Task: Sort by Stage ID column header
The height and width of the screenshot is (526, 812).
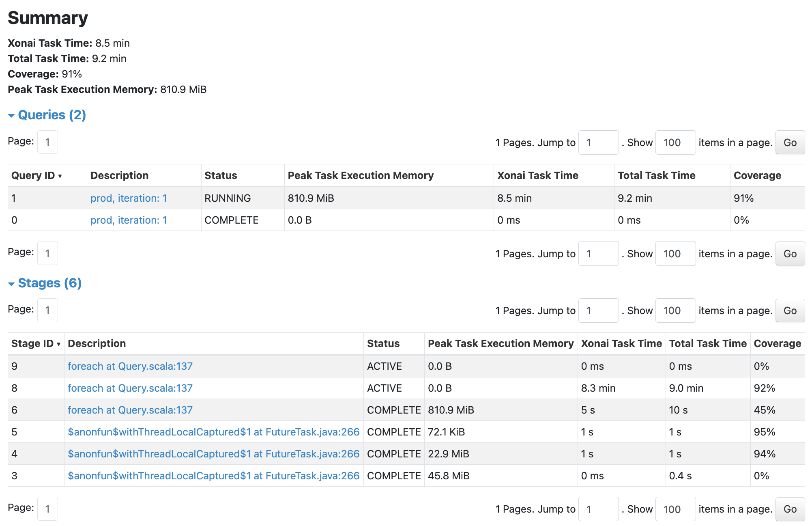Action: click(36, 343)
